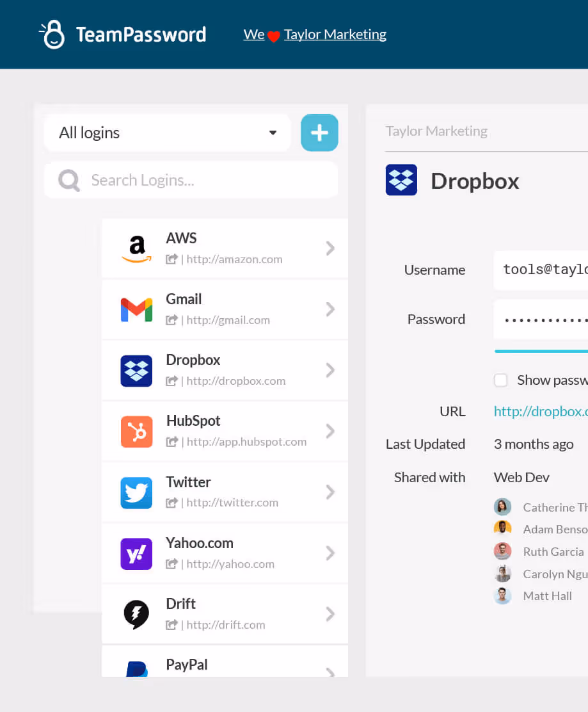The width and height of the screenshot is (588, 712).
Task: Select the HubSpot login name
Action: [x=193, y=421]
